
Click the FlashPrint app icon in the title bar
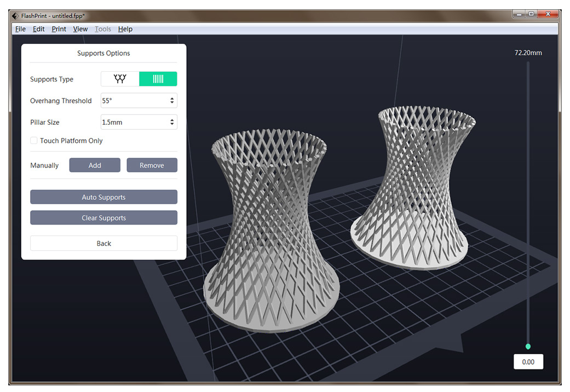pyautogui.click(x=15, y=16)
